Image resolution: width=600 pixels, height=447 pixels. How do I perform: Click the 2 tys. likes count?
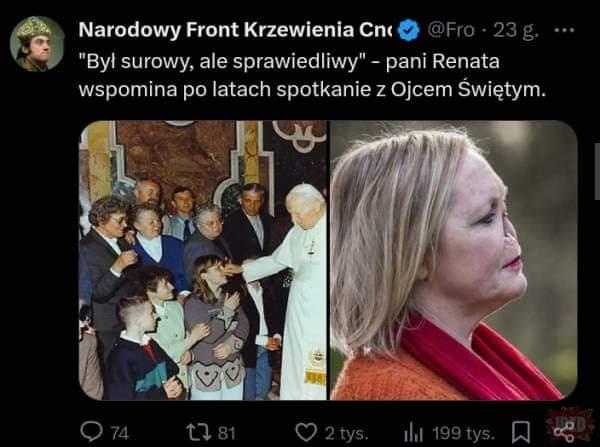(x=346, y=434)
